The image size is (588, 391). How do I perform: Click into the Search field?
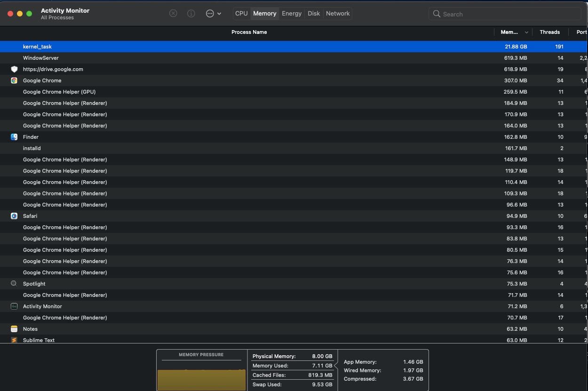[506, 14]
